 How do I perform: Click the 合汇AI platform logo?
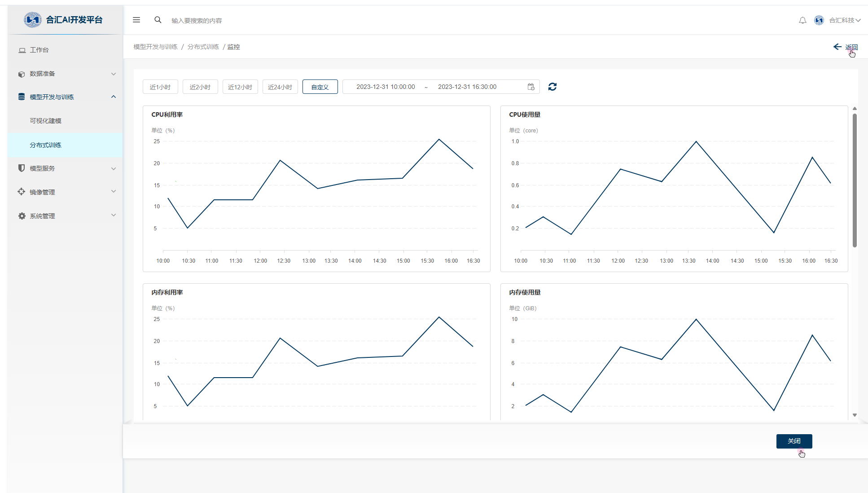click(32, 20)
